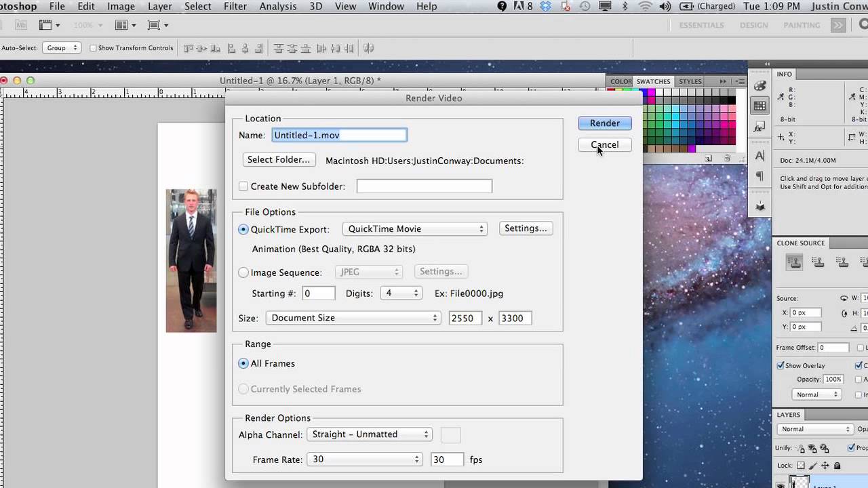Click the Starting # input field
This screenshot has width=868, height=488.
click(318, 293)
